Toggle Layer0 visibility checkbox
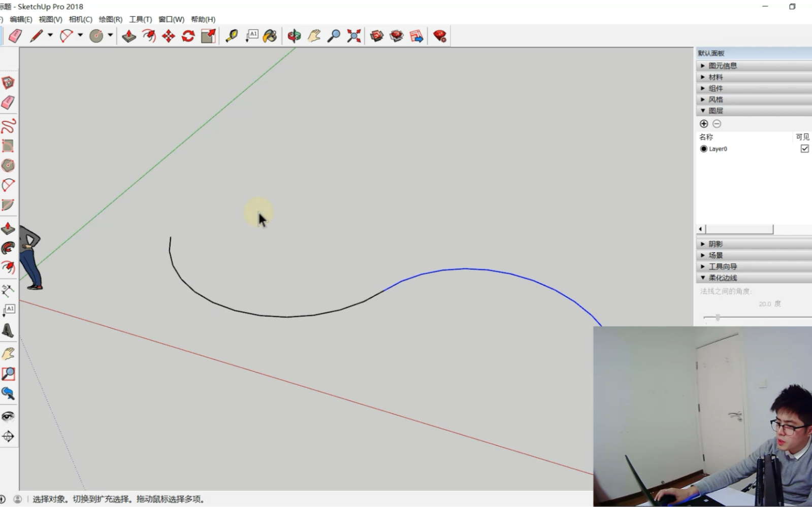 point(804,149)
